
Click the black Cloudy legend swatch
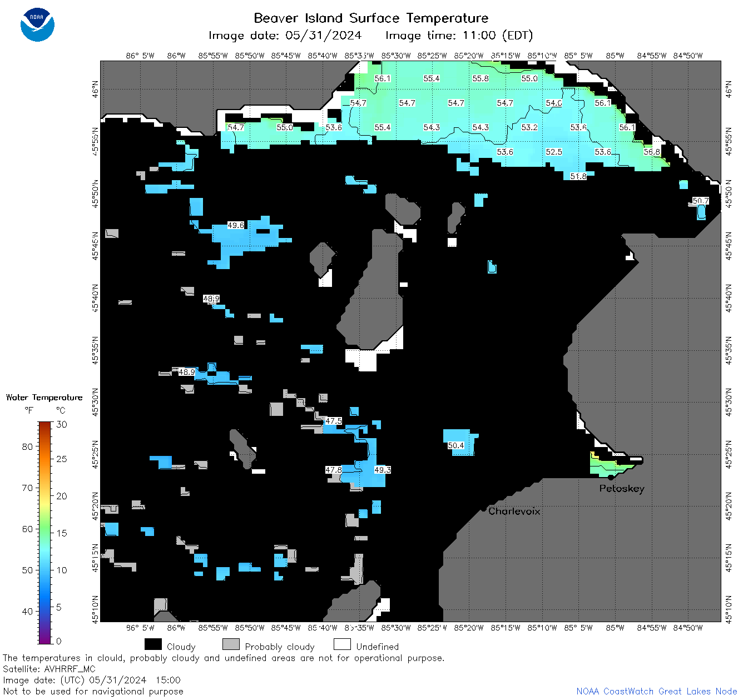(153, 644)
